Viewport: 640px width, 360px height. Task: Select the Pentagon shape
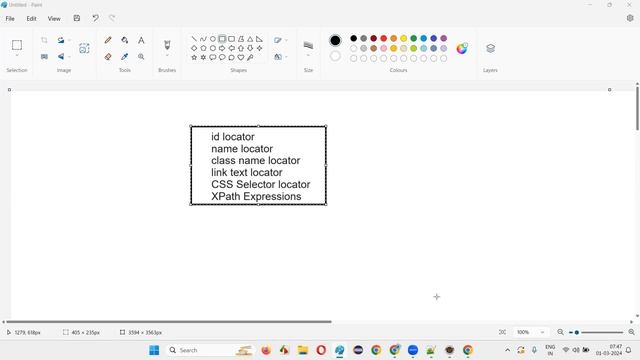coord(203,48)
